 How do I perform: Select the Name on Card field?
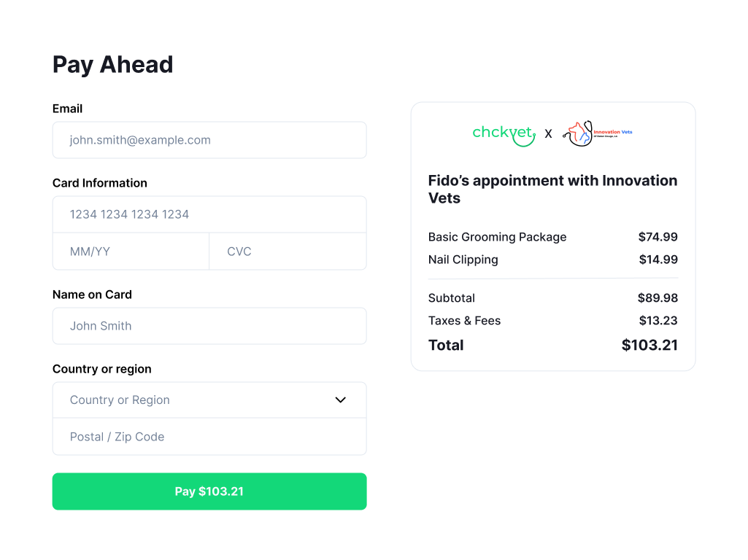pos(209,326)
